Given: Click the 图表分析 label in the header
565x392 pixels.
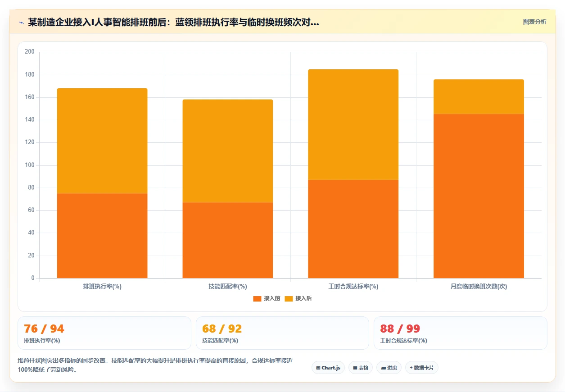Looking at the screenshot, I should (534, 22).
